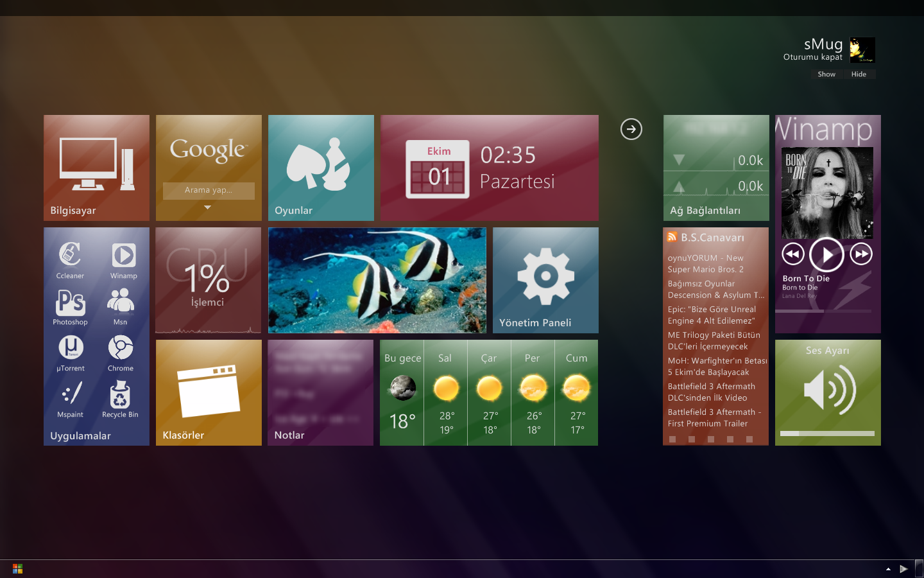Launch Winamp shortcut in Uygulamalar tile

pos(123,260)
